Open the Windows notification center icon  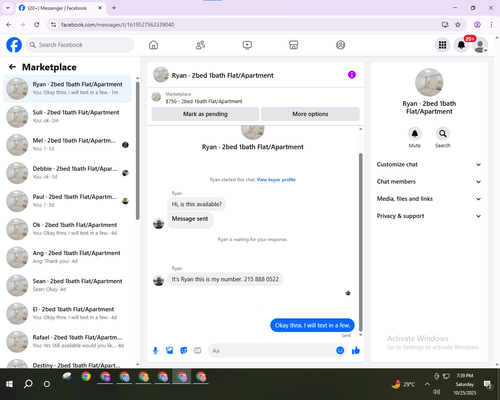coord(488,384)
